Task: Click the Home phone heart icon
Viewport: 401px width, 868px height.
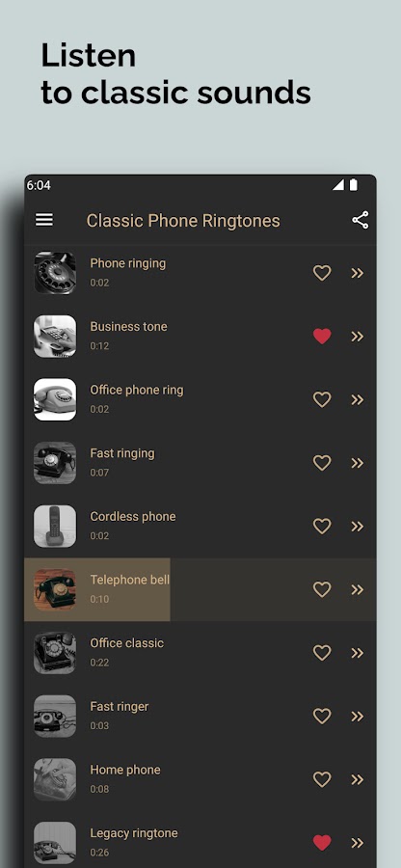Action: (x=322, y=779)
